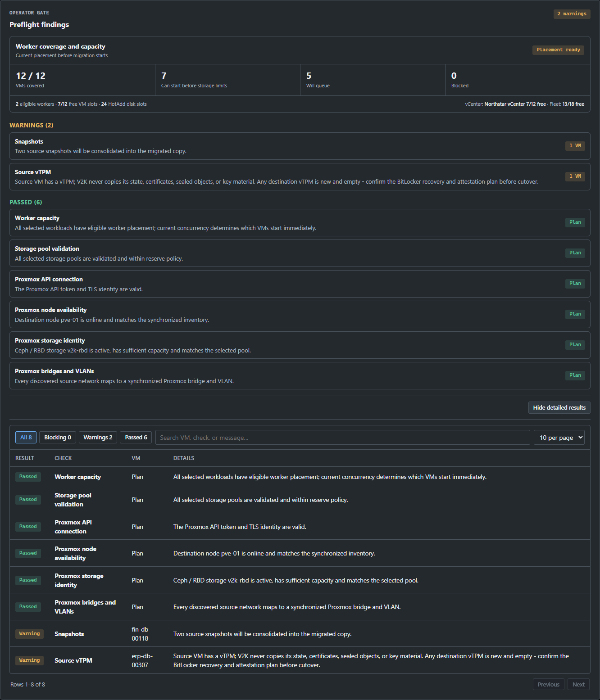
Task: Click the CHECK column header
Action: (63, 458)
